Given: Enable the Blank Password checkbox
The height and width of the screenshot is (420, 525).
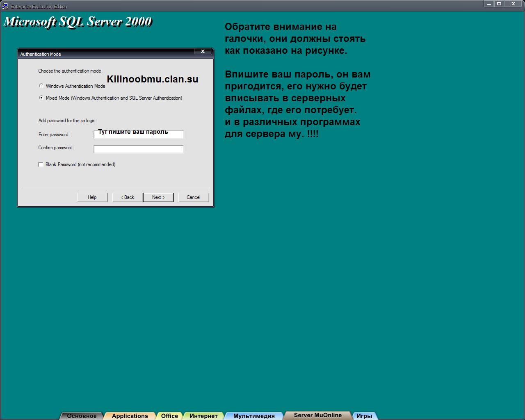Looking at the screenshot, I should [41, 165].
